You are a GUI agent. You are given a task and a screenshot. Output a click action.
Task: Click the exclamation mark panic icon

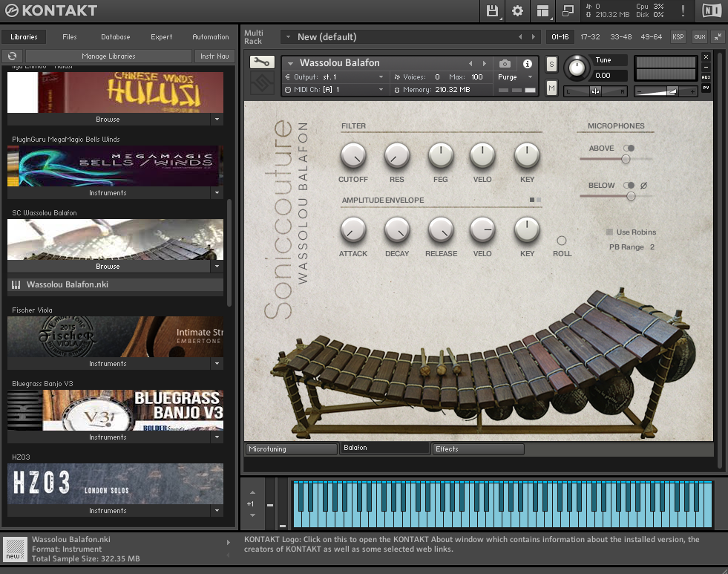pos(683,10)
